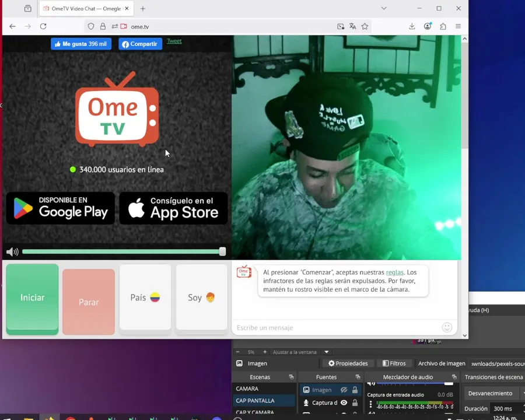Pop out the OBS Fuentes dock

[x=358, y=377]
